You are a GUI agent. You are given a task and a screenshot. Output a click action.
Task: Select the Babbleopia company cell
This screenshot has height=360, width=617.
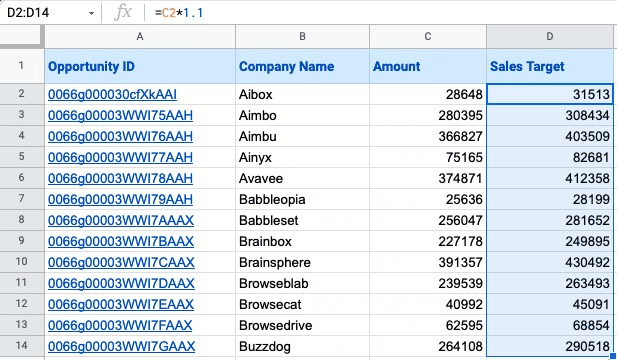[302, 199]
